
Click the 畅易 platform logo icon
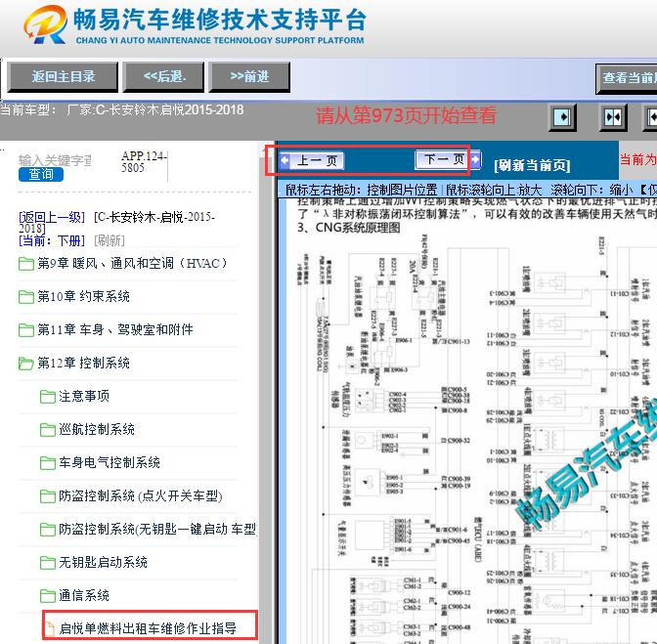(x=45, y=24)
